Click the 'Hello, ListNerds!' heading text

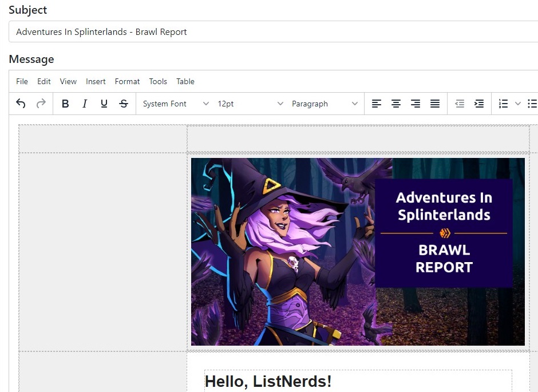(268, 381)
